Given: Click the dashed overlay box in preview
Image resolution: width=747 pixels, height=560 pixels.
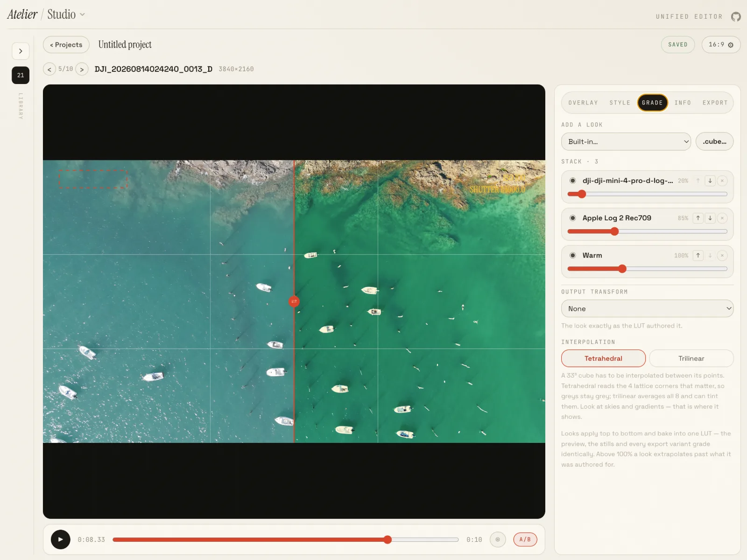Looking at the screenshot, I should coord(93,179).
